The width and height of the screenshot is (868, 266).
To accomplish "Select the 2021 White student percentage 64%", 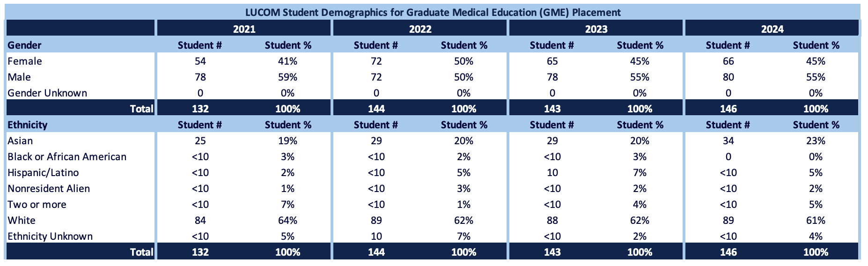I will pos(287,221).
